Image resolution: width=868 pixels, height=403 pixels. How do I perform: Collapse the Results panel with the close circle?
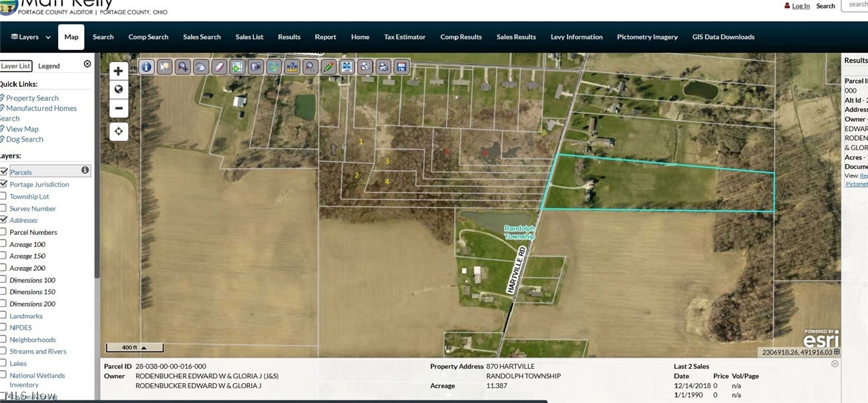tap(834, 363)
